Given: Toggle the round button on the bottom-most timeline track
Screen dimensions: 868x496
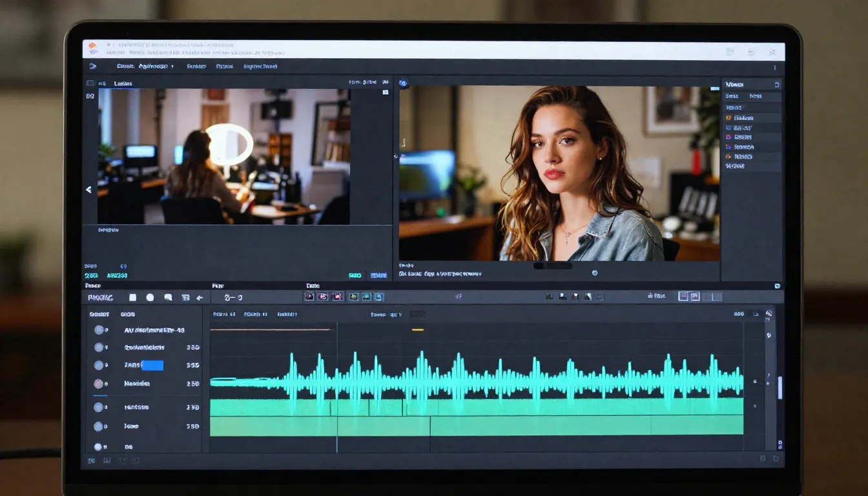Looking at the screenshot, I should click(x=98, y=446).
